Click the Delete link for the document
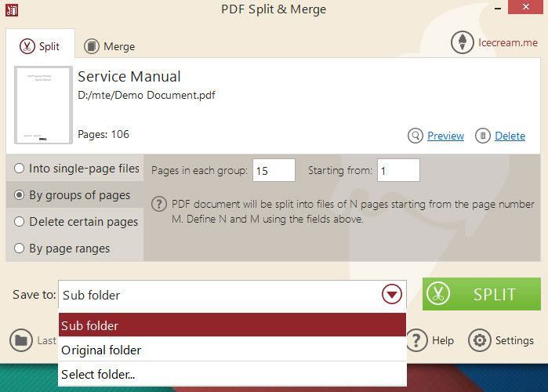 (x=510, y=136)
